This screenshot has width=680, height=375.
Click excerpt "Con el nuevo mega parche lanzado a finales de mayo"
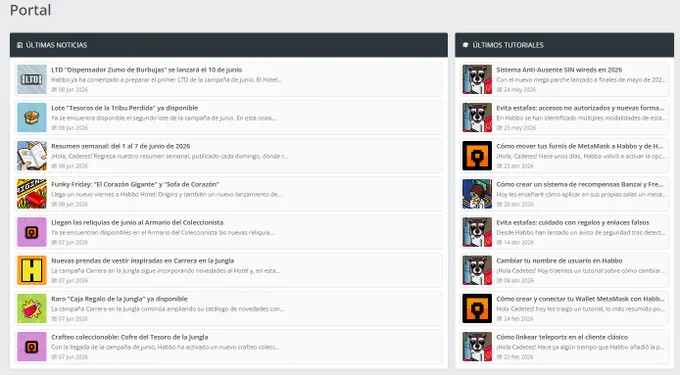tap(581, 80)
